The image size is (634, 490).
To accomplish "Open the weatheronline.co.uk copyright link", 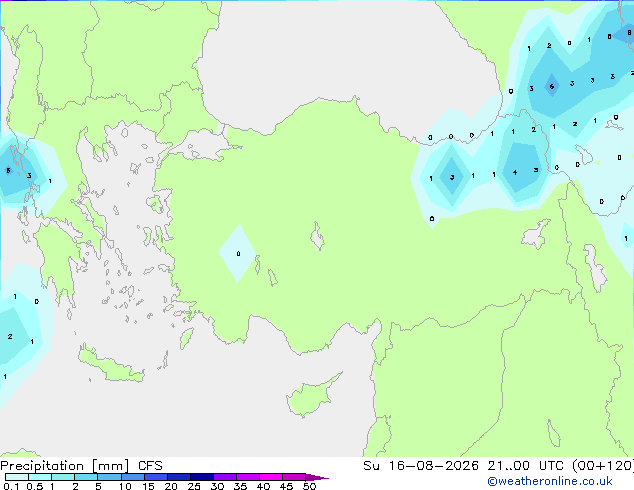I will [550, 481].
